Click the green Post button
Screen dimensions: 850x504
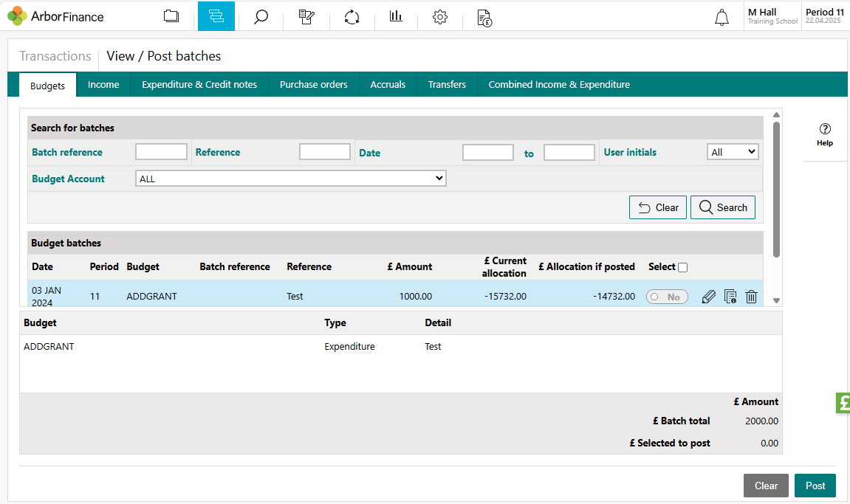point(815,486)
